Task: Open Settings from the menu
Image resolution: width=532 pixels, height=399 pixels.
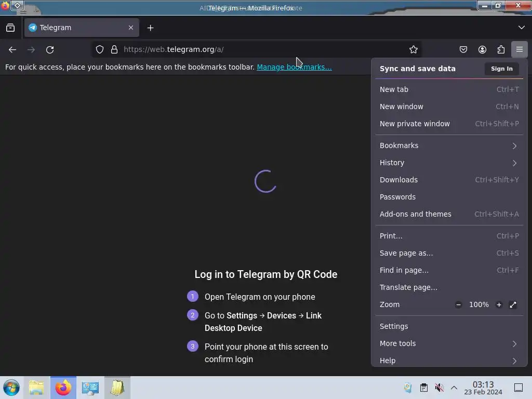Action: pyautogui.click(x=449, y=326)
